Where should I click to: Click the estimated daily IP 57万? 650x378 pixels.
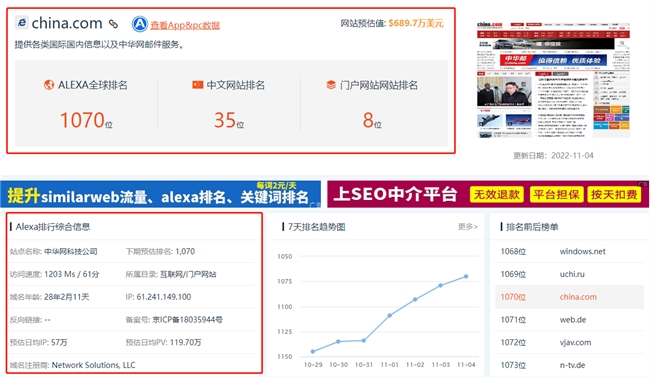click(x=59, y=343)
